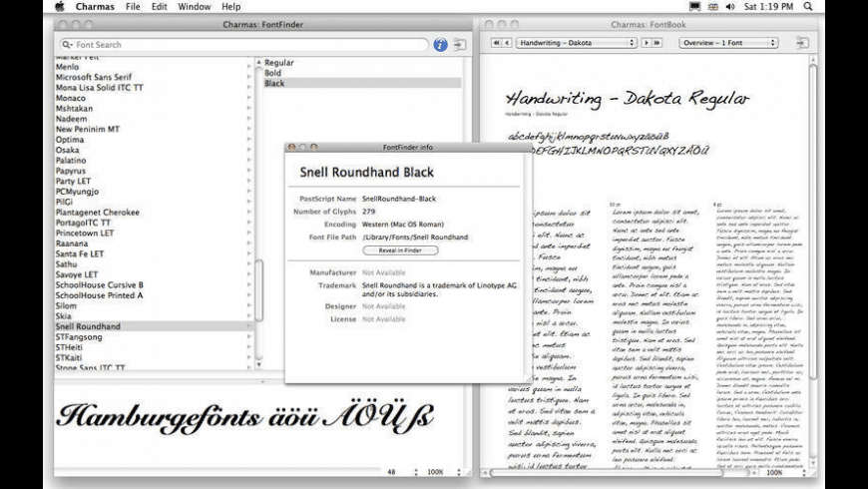Click the FontBook vertical scrollbar

pos(813,222)
